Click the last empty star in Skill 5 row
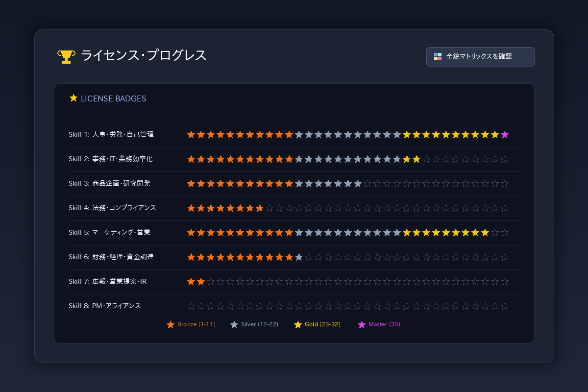 point(505,232)
